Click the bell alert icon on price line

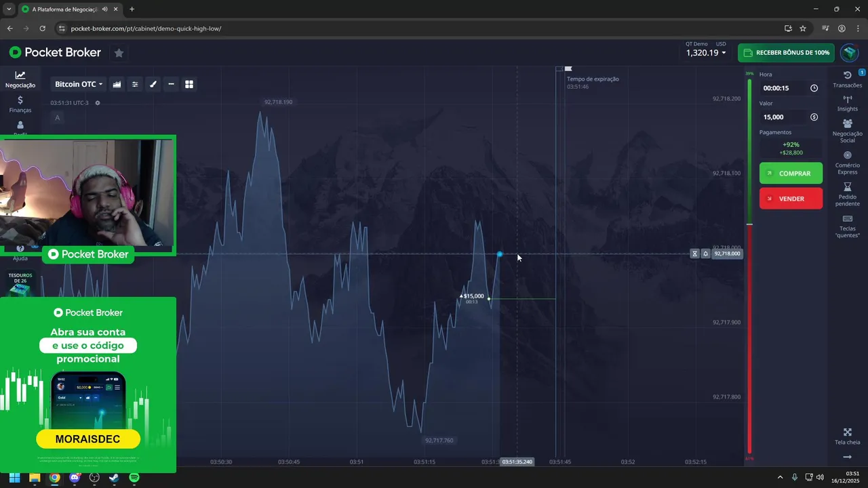[x=705, y=253]
